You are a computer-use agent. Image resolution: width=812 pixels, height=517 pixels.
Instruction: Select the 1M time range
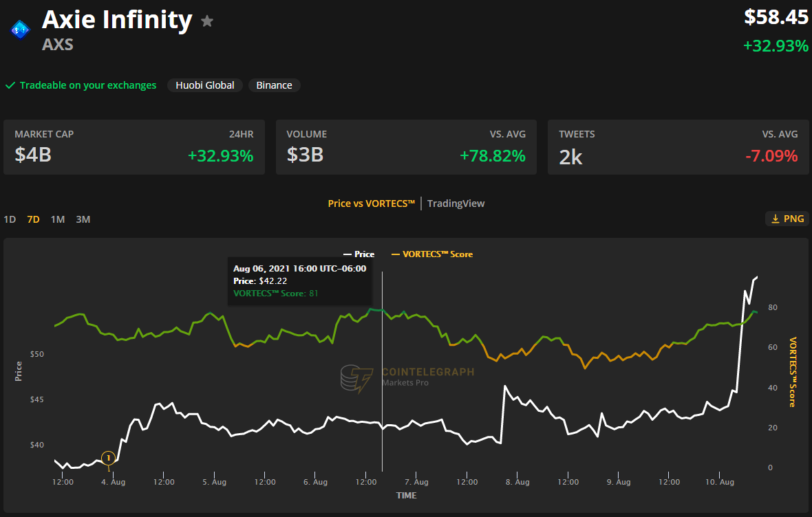tap(58, 219)
